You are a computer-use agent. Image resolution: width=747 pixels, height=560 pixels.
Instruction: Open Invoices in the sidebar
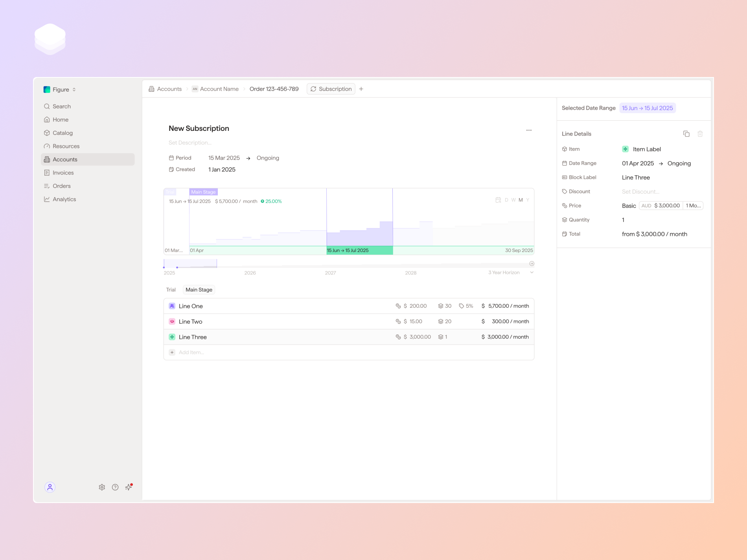coord(63,173)
